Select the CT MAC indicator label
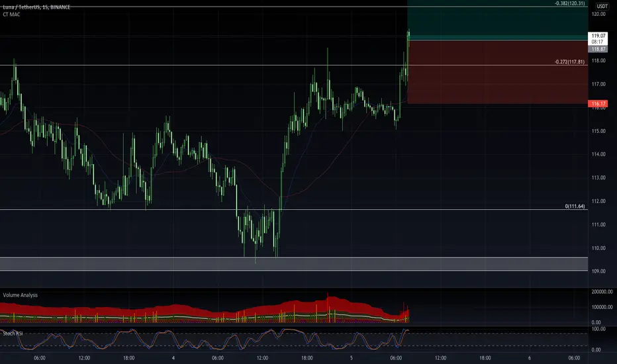617x364 pixels. (x=11, y=15)
